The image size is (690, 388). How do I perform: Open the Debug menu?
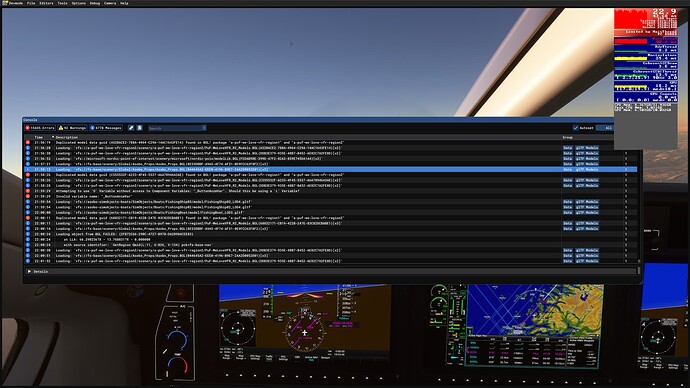pyautogui.click(x=95, y=3)
